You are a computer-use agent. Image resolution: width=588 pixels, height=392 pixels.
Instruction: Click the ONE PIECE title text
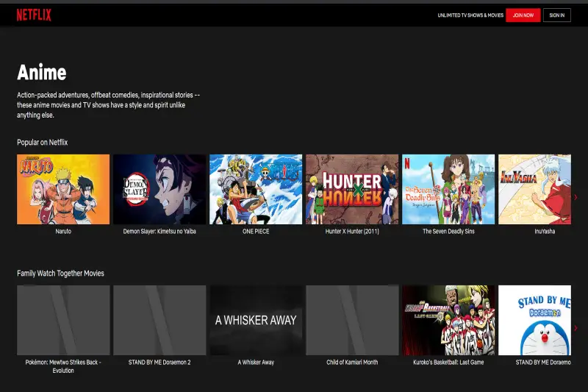tap(256, 232)
